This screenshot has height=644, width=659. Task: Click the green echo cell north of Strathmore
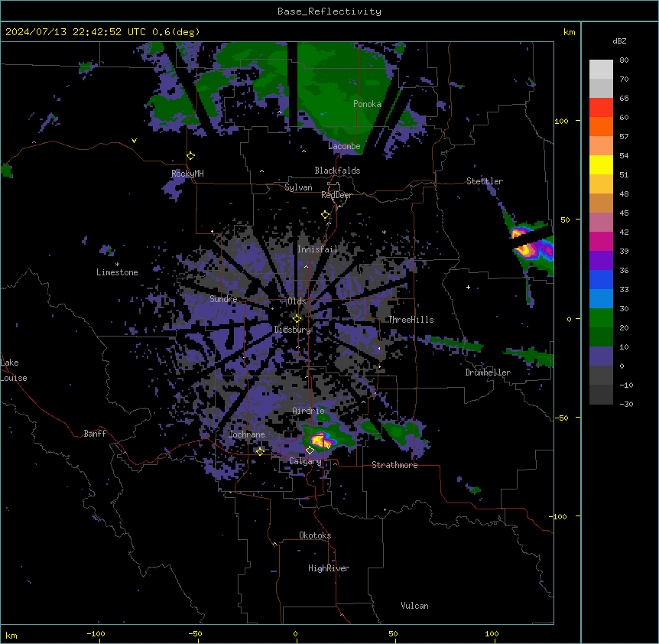coord(399,433)
